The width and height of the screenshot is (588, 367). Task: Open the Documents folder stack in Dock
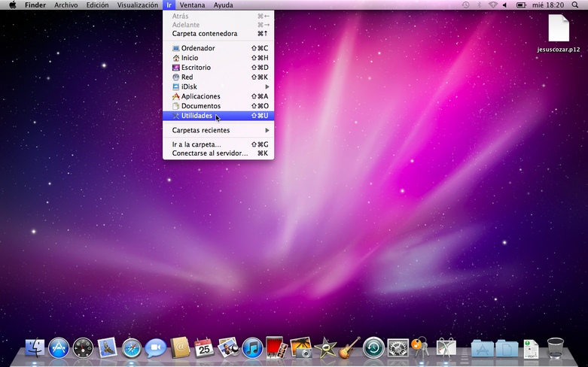pos(507,349)
